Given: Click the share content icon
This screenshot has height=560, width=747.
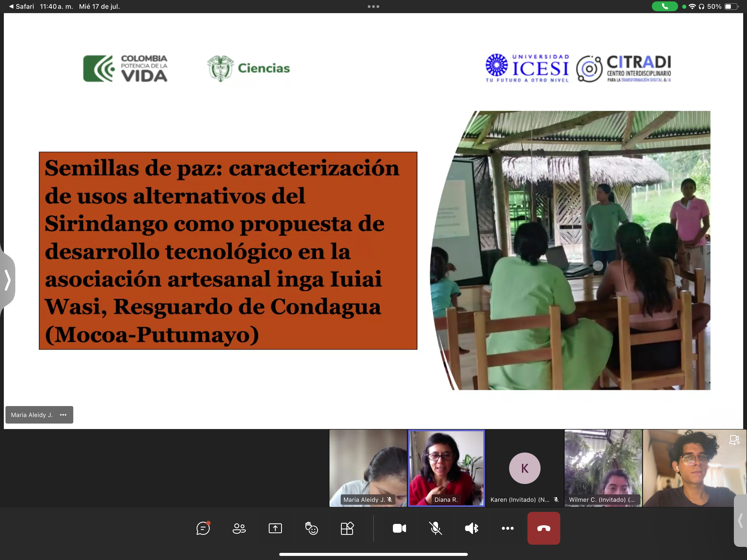Looking at the screenshot, I should 275,528.
